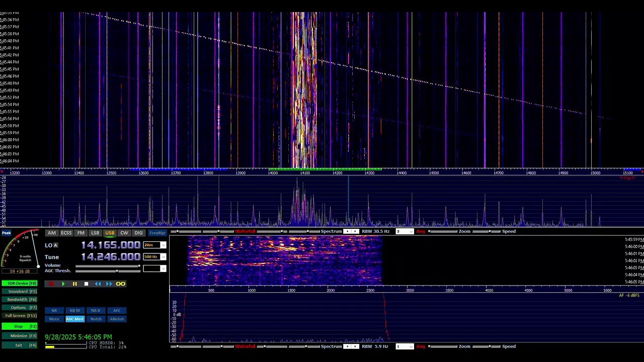Screen dimensions: 644x362
Task: Open Soundcard [F5] settings
Action: (x=19, y=292)
